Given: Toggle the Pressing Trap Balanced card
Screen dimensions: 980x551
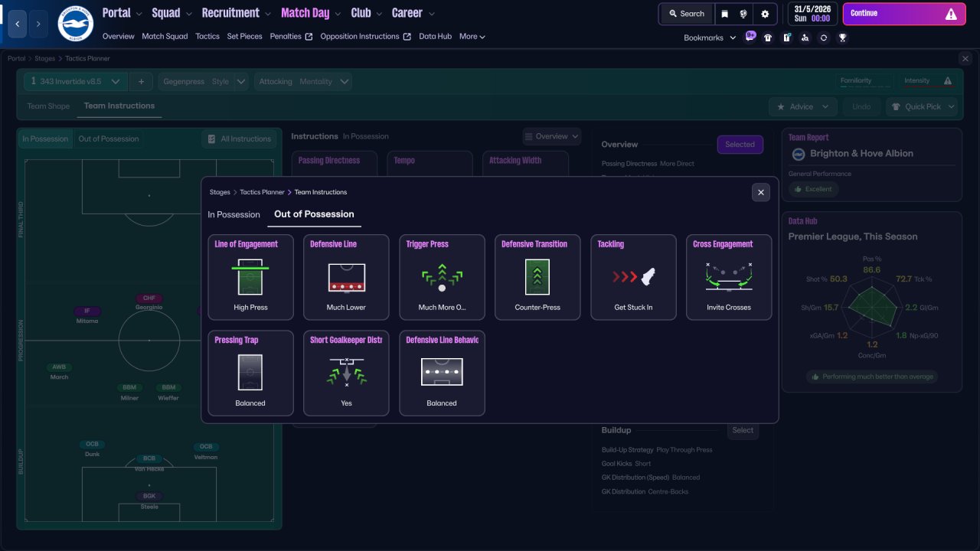Looking at the screenshot, I should [x=250, y=373].
